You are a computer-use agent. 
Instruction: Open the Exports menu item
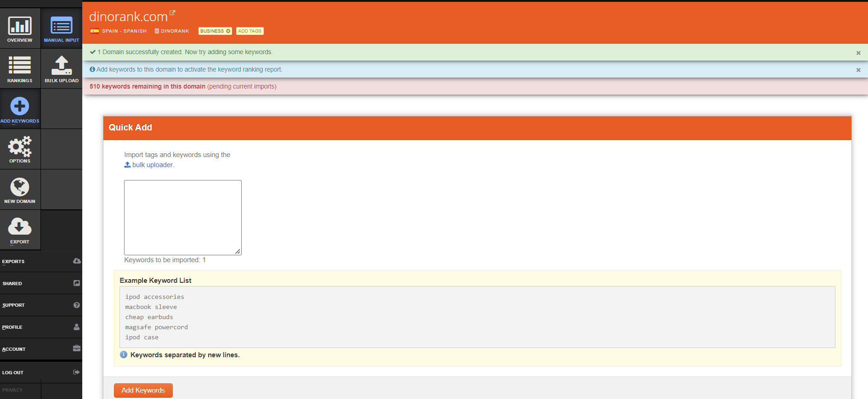click(41, 261)
